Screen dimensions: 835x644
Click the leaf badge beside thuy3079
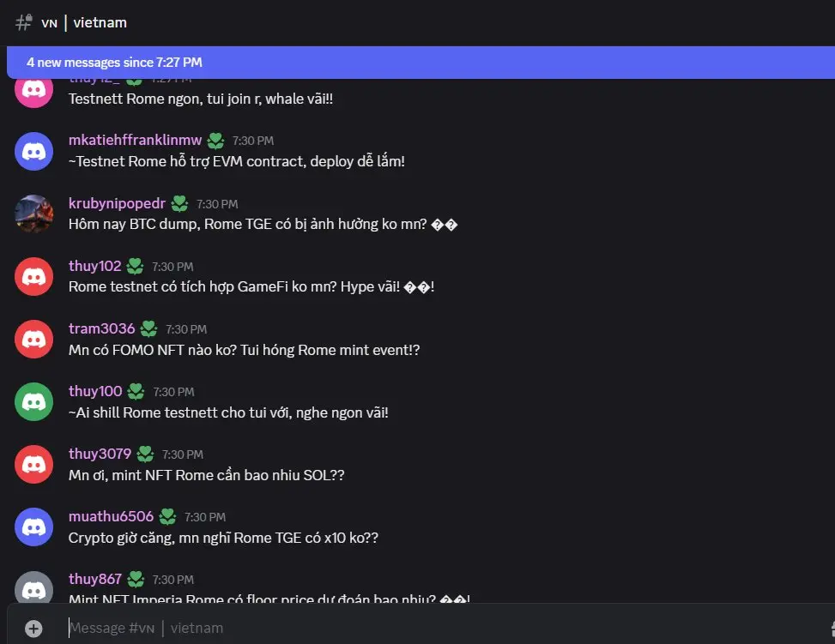pos(145,454)
